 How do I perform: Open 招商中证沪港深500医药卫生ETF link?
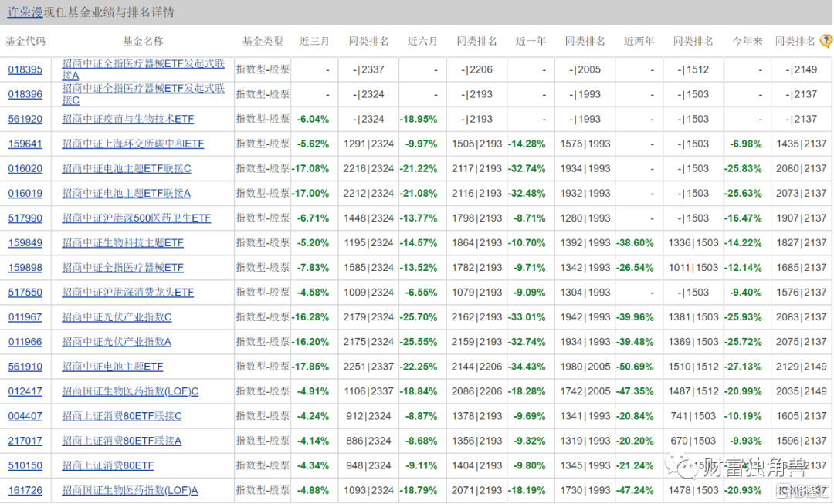(x=136, y=218)
